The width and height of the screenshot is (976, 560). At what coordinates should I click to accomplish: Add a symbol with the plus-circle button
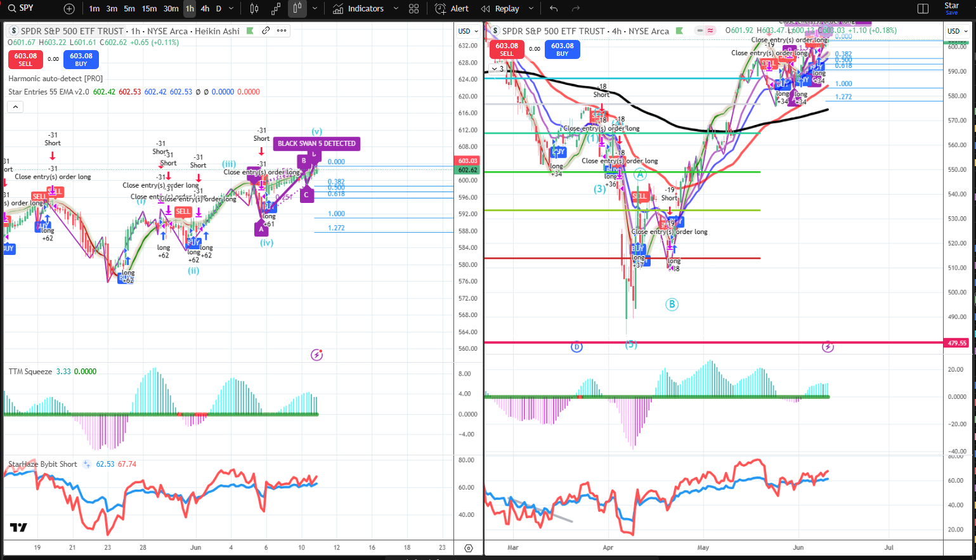(69, 9)
